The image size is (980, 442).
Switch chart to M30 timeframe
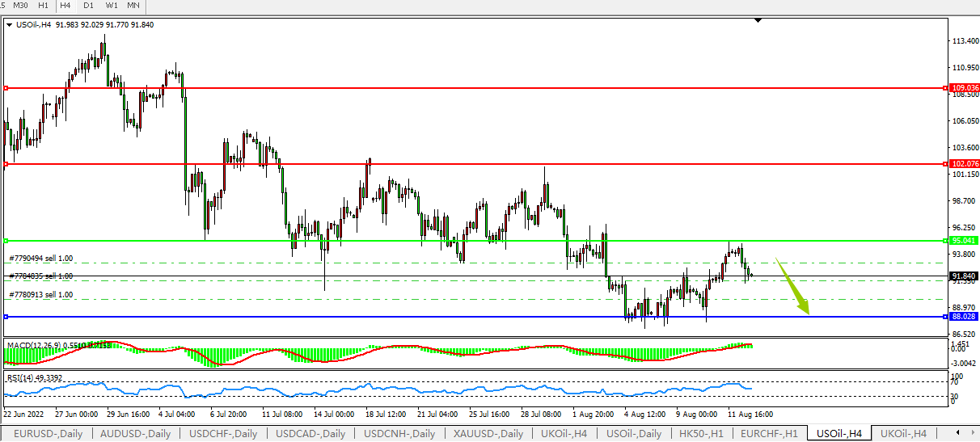(21, 5)
